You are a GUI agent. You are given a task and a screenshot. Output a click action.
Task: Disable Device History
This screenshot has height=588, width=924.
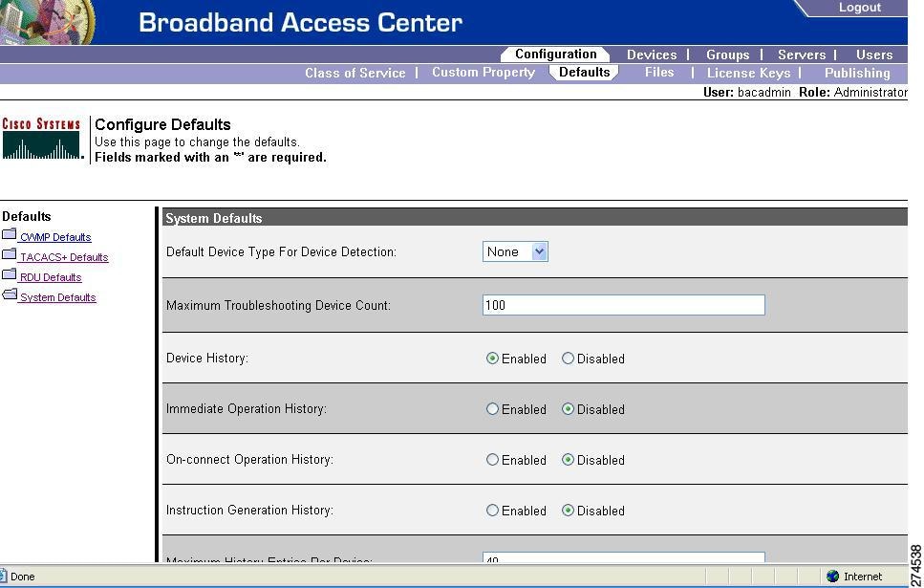click(569, 359)
